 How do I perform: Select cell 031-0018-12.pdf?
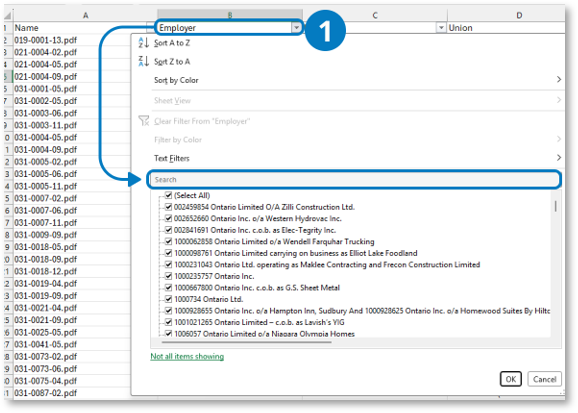pos(72,271)
